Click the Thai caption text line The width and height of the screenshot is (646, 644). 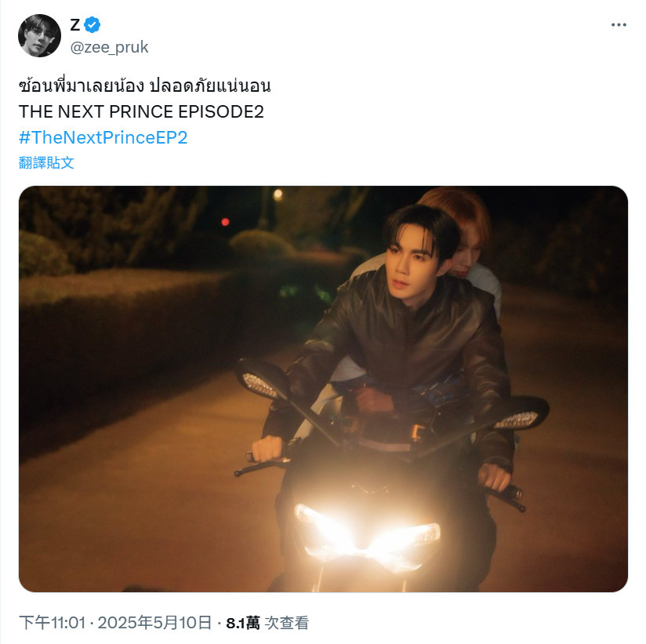click(x=145, y=86)
